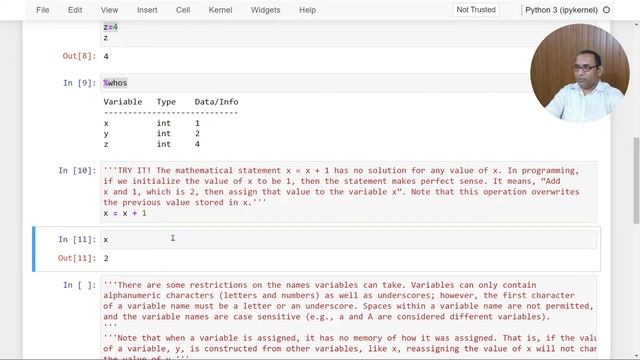This screenshot has width=640, height=360.
Task: Select the %whos code cell
Action: [314, 83]
